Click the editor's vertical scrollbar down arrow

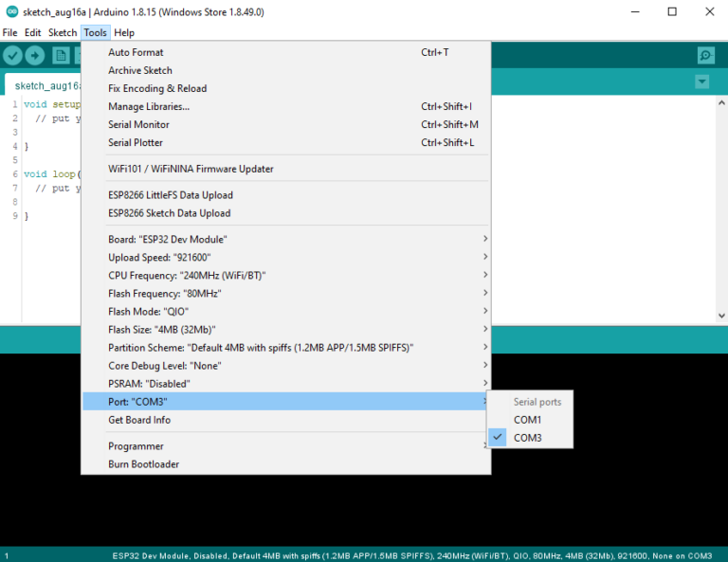(721, 316)
